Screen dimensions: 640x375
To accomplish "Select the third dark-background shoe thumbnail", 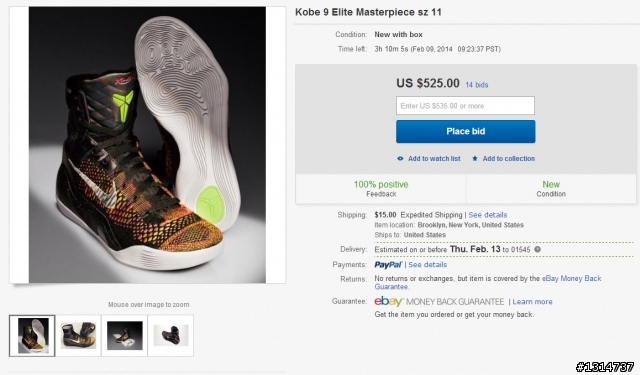I will 124,335.
